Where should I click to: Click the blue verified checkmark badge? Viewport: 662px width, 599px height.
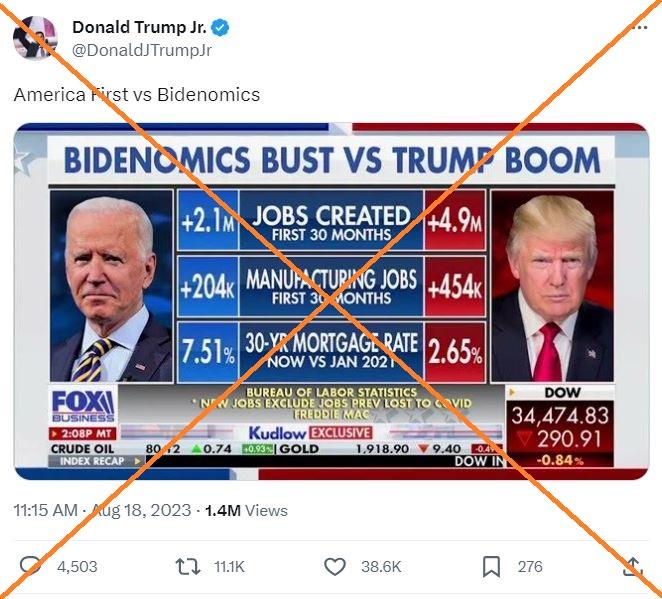point(220,28)
